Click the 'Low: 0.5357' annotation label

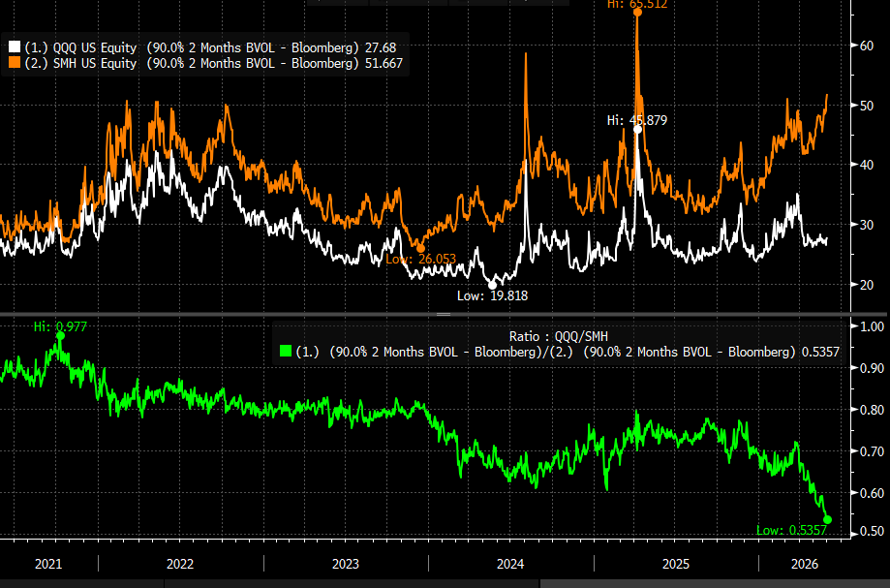(x=791, y=530)
